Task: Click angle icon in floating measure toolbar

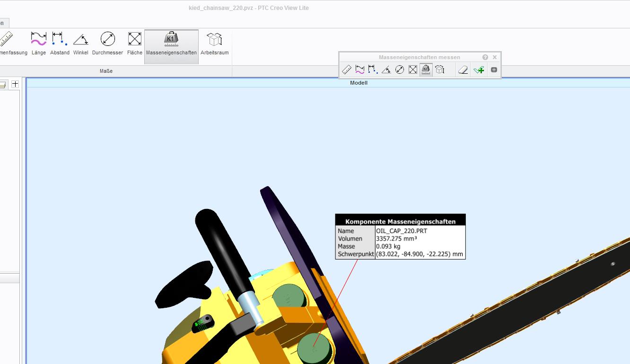Action: tap(386, 70)
